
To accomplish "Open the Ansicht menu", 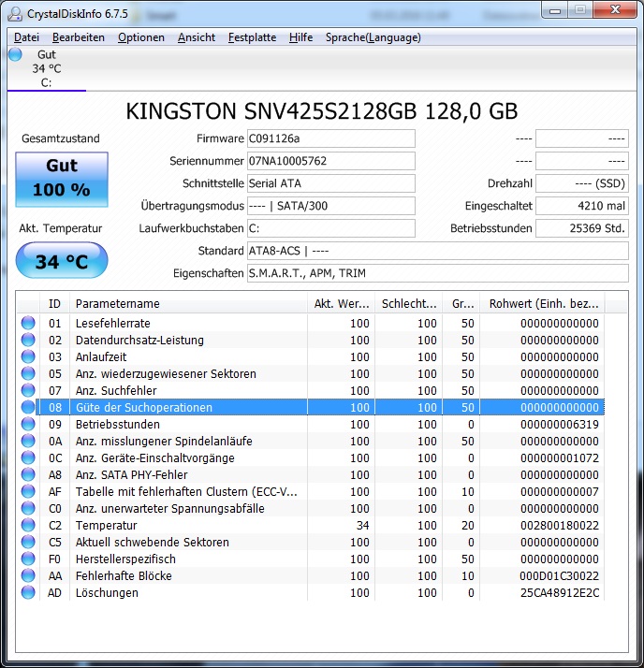I will tap(197, 37).
